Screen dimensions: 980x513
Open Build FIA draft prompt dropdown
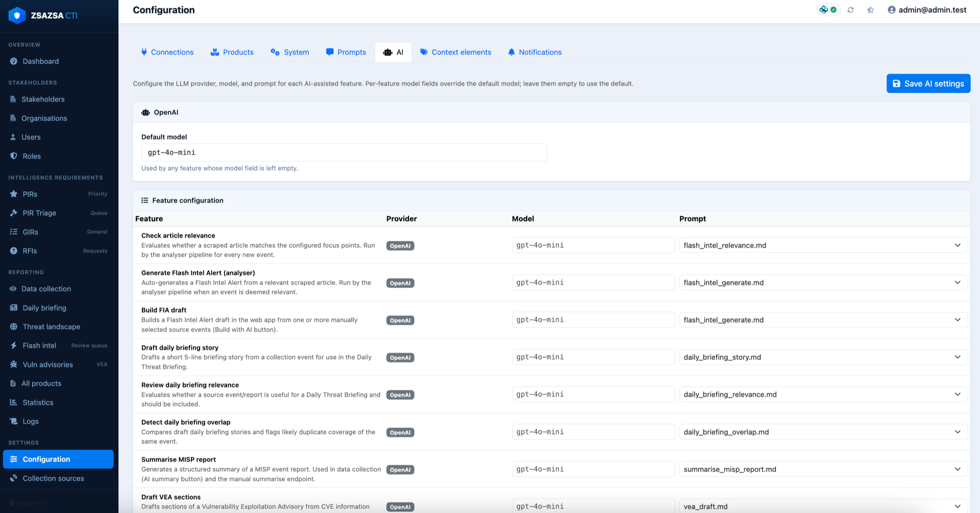[x=823, y=320]
